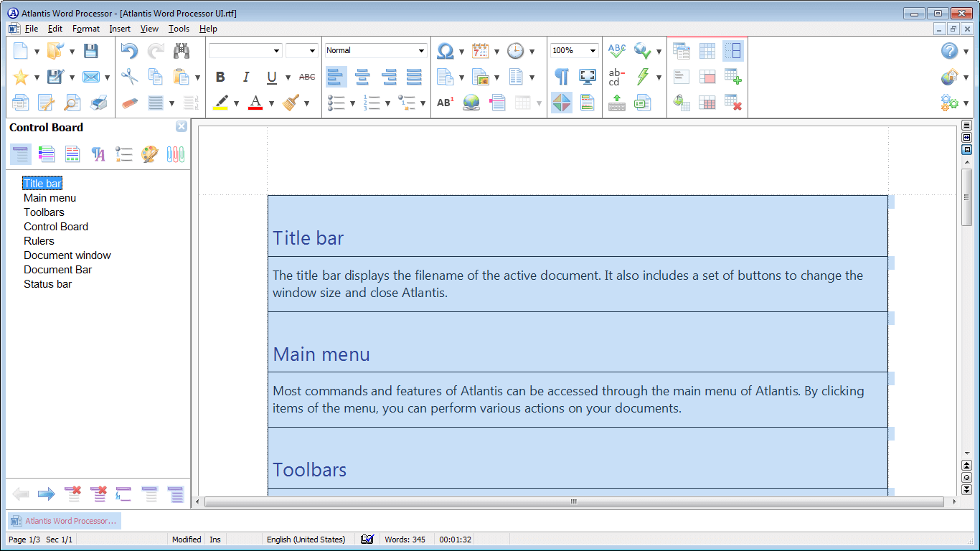Click the Save floppy disk icon
This screenshot has width=980, height=551.
pos(90,51)
